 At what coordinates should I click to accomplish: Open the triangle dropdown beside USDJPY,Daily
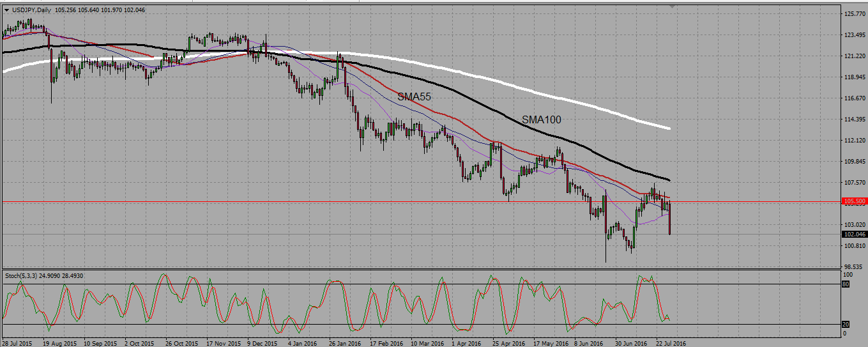pyautogui.click(x=6, y=10)
